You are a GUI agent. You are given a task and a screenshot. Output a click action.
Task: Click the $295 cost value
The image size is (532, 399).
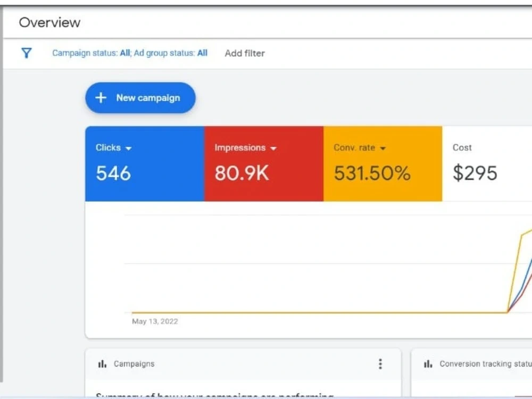(475, 173)
